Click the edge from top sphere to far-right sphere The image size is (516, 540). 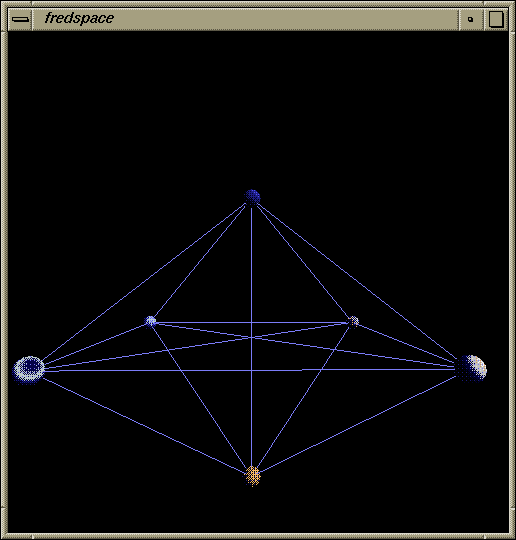click(x=358, y=281)
